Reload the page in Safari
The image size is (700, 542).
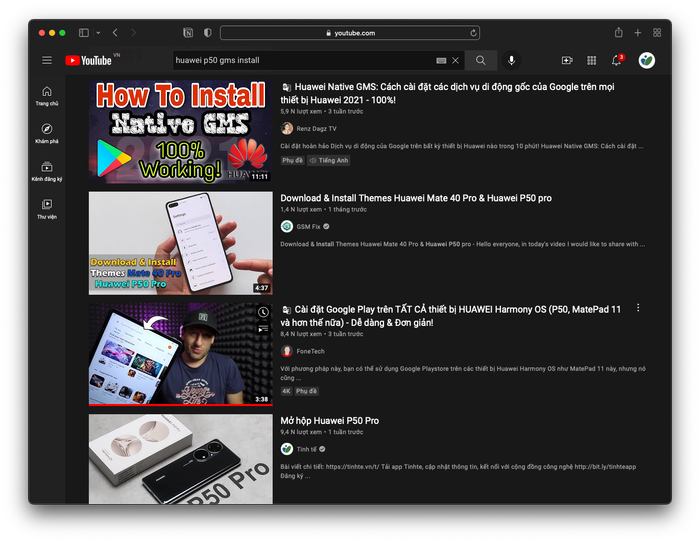click(473, 33)
